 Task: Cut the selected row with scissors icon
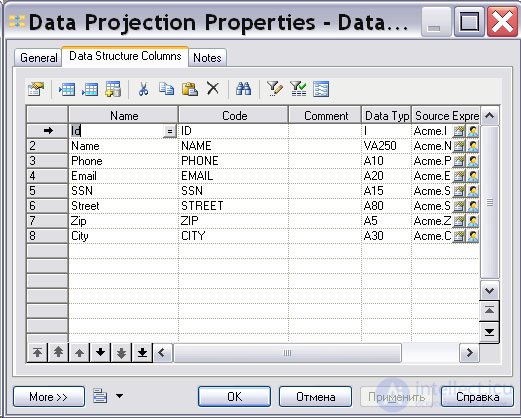[x=143, y=89]
